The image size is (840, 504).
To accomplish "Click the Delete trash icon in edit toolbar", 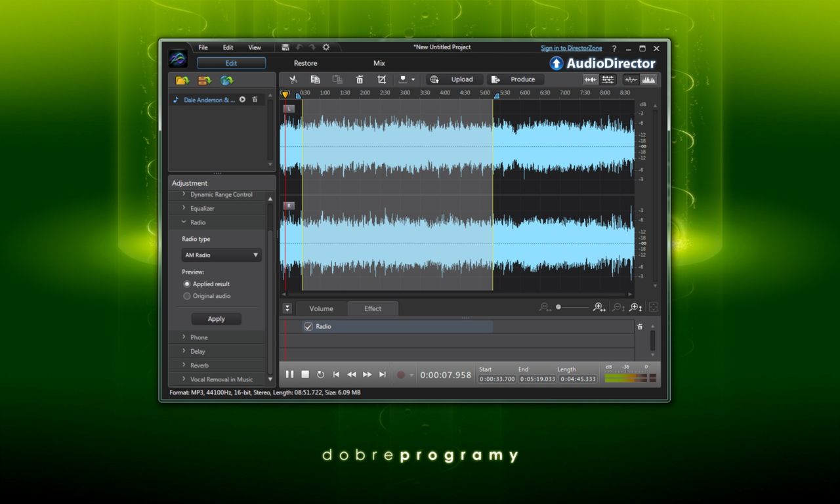I will [x=360, y=79].
